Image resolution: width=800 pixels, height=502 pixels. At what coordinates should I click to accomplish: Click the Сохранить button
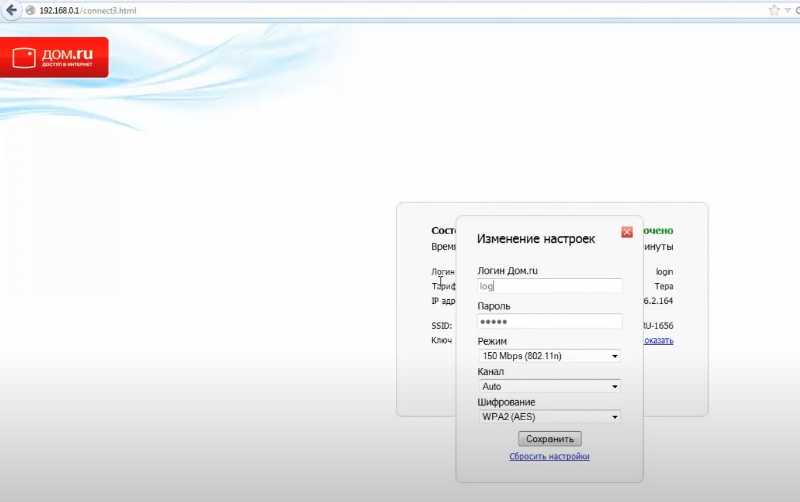pos(550,439)
